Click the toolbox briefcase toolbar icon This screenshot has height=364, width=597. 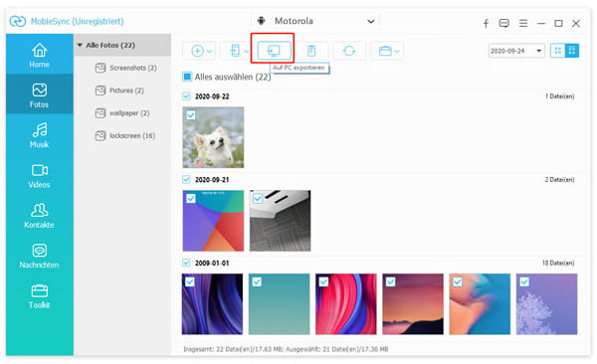(385, 51)
